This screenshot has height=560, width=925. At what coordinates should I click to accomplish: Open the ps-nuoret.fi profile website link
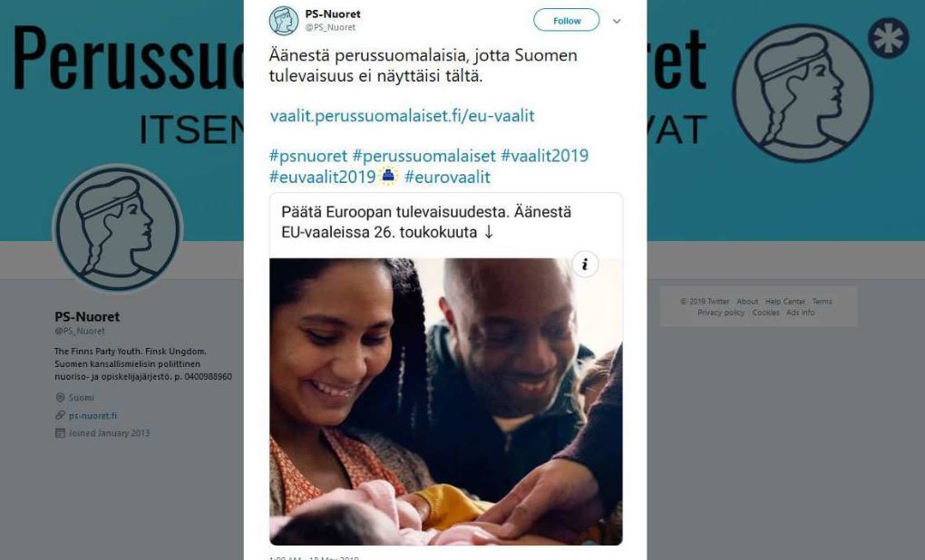click(x=92, y=416)
